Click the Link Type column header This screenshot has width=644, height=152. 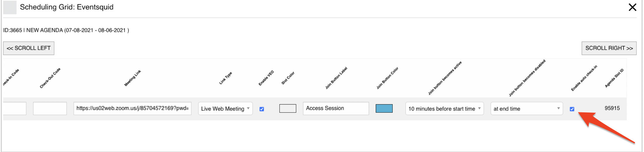coord(226,78)
